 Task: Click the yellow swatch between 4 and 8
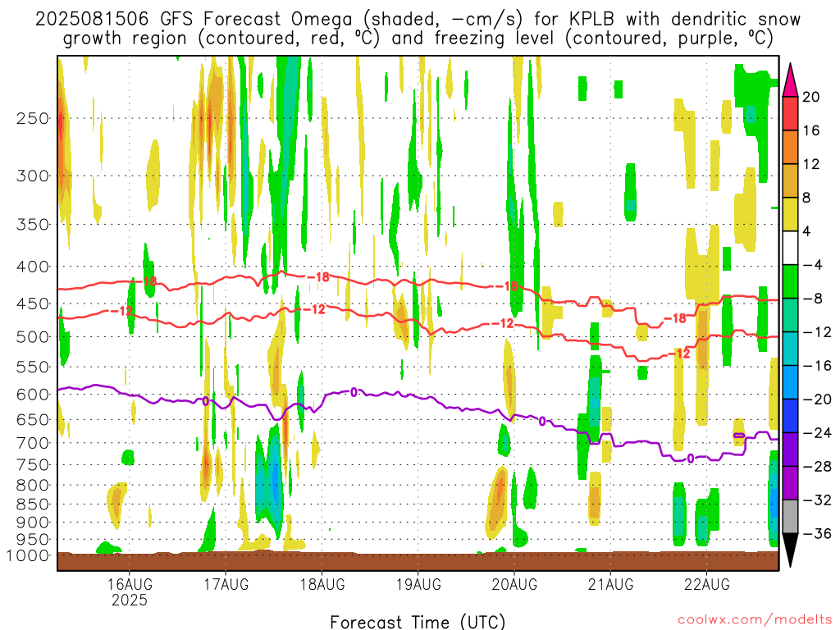pos(790,214)
